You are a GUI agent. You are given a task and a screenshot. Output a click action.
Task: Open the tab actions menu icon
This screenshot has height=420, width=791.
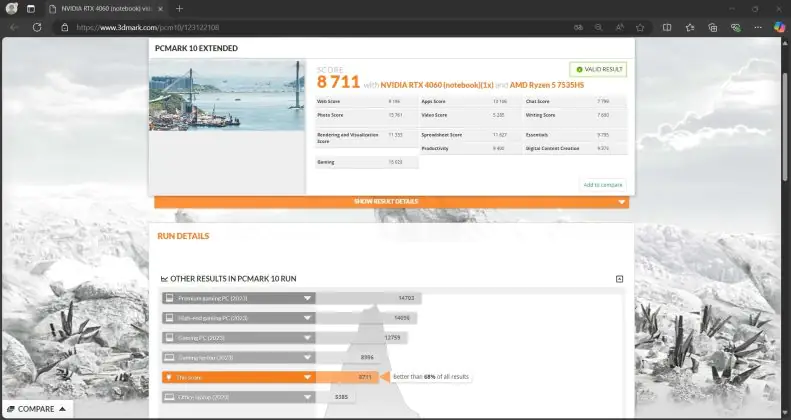[31, 9]
